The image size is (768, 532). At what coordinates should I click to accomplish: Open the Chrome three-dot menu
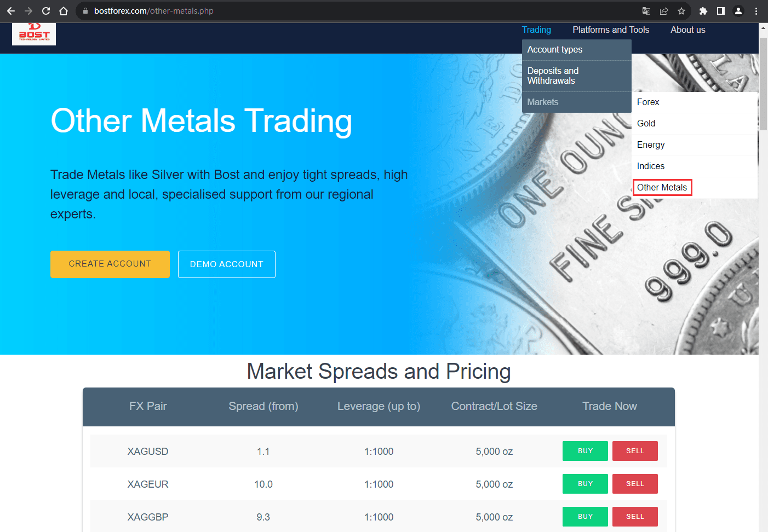pos(756,11)
